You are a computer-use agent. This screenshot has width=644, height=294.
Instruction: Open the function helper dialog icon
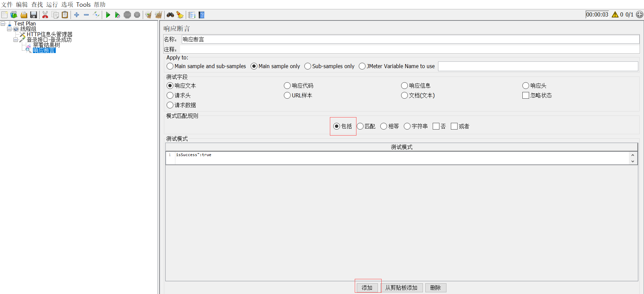[191, 15]
